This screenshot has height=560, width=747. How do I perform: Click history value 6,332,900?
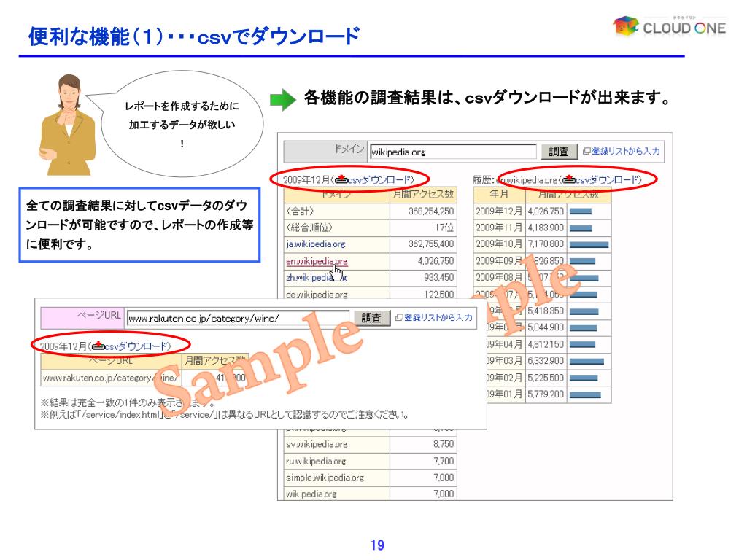click(546, 361)
